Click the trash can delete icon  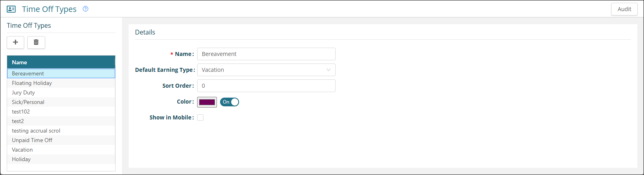36,42
